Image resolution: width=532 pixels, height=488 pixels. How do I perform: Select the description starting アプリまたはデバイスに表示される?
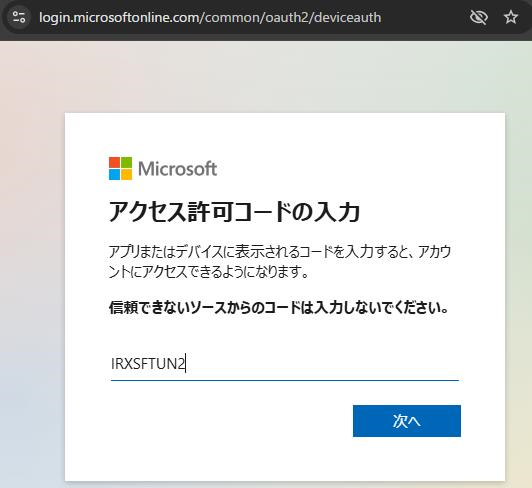280,261
